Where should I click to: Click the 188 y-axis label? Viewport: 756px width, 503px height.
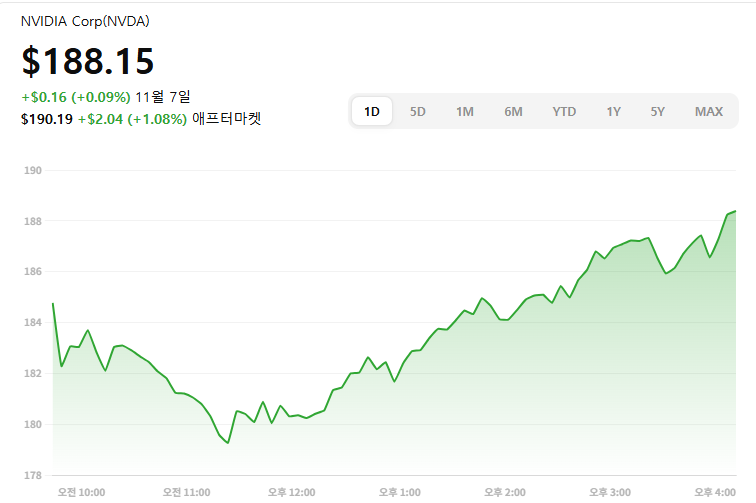[x=33, y=221]
